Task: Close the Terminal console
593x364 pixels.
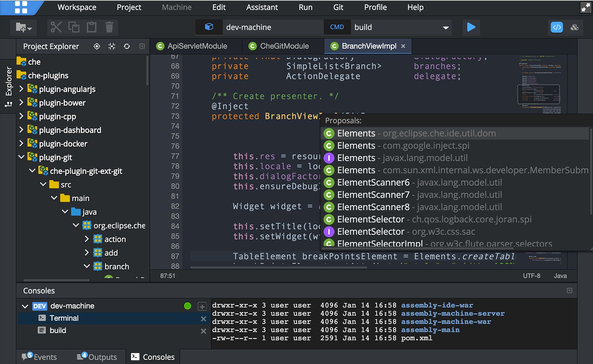Action: coord(203,318)
